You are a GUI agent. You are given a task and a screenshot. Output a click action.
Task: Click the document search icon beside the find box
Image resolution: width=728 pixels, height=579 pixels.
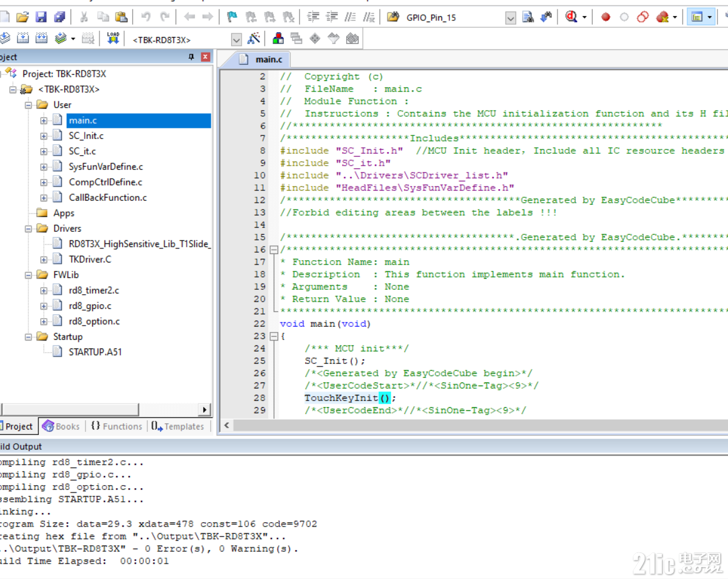tap(528, 17)
